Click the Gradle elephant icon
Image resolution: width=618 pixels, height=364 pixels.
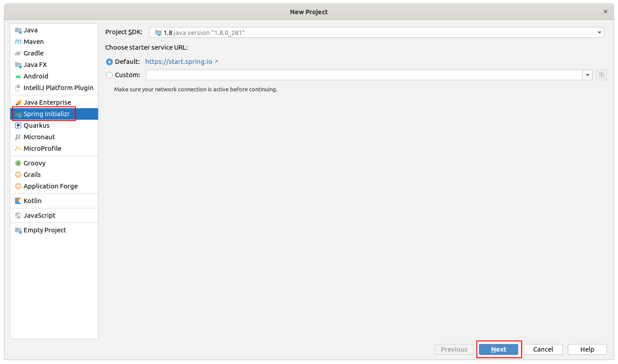click(18, 53)
